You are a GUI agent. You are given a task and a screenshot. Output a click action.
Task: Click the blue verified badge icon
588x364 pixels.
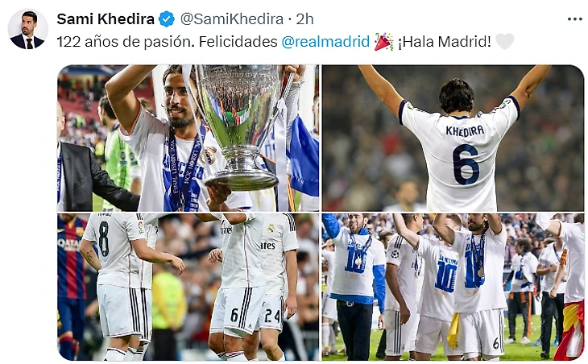point(167,19)
